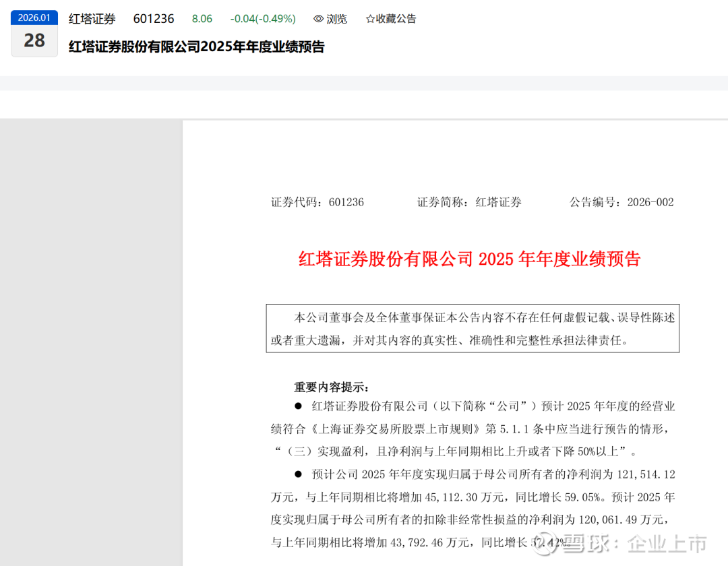Click the boxed board of directors statement
Image resolution: width=728 pixels, height=566 pixels.
[x=473, y=328]
